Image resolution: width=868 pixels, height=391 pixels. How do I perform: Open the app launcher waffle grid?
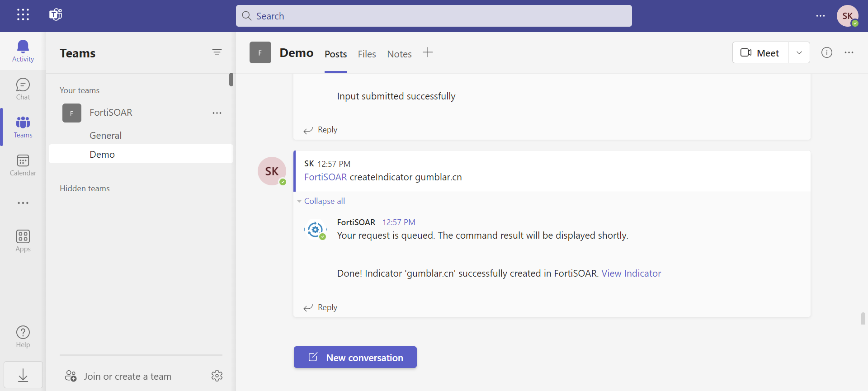(x=23, y=15)
